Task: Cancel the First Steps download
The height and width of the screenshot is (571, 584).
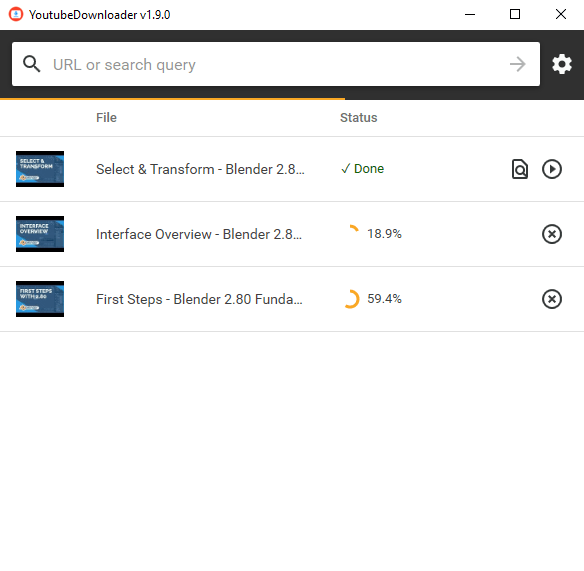Action: point(552,299)
